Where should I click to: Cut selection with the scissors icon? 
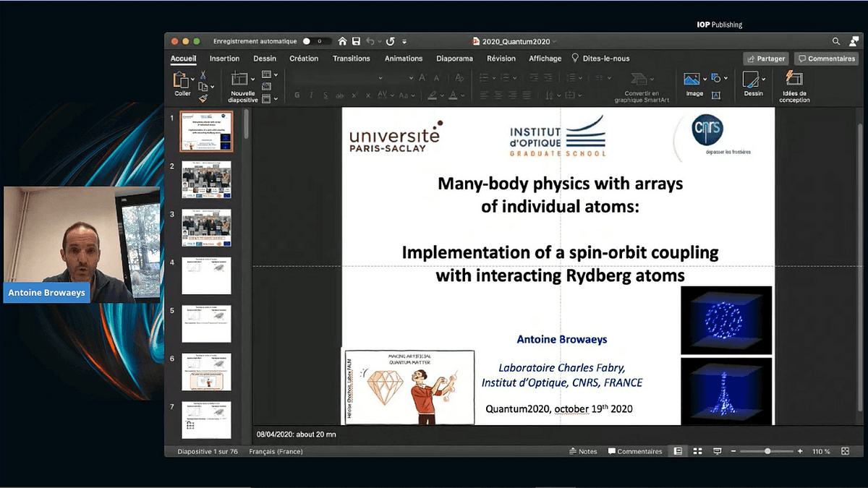coord(203,75)
